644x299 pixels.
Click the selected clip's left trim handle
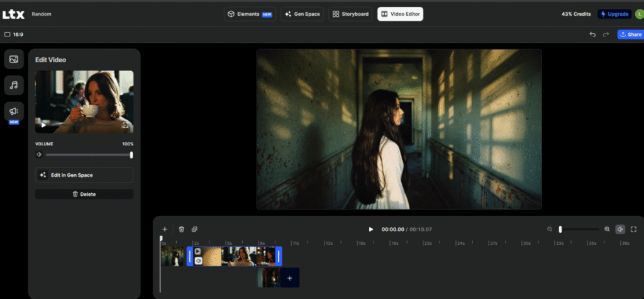190,256
